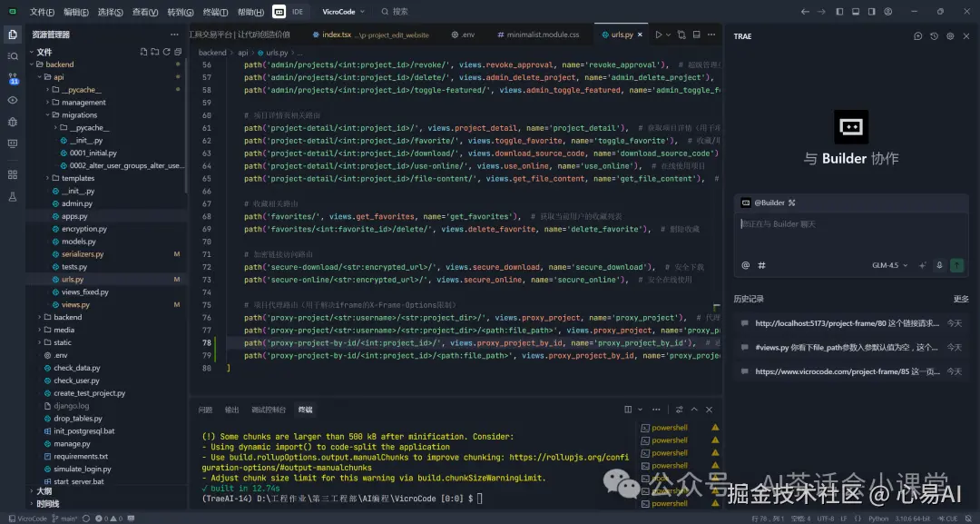
Task: Open TRAE panel settings gear
Action: 950,36
